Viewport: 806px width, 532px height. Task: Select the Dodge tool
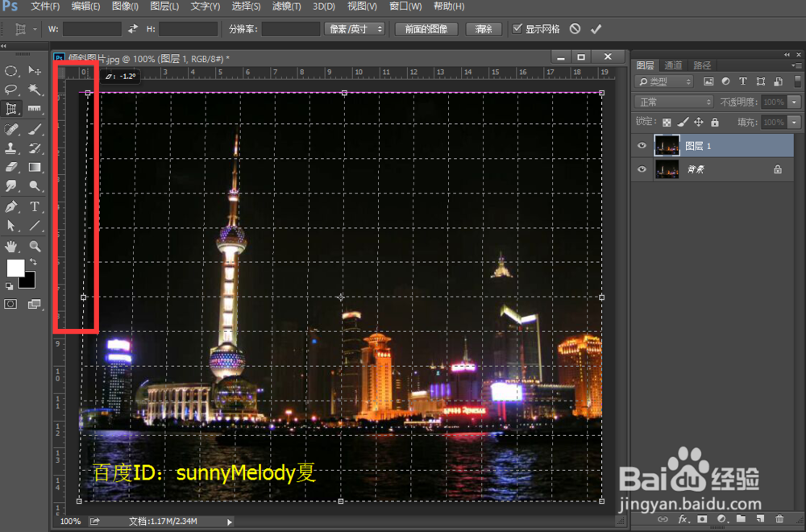tap(35, 185)
